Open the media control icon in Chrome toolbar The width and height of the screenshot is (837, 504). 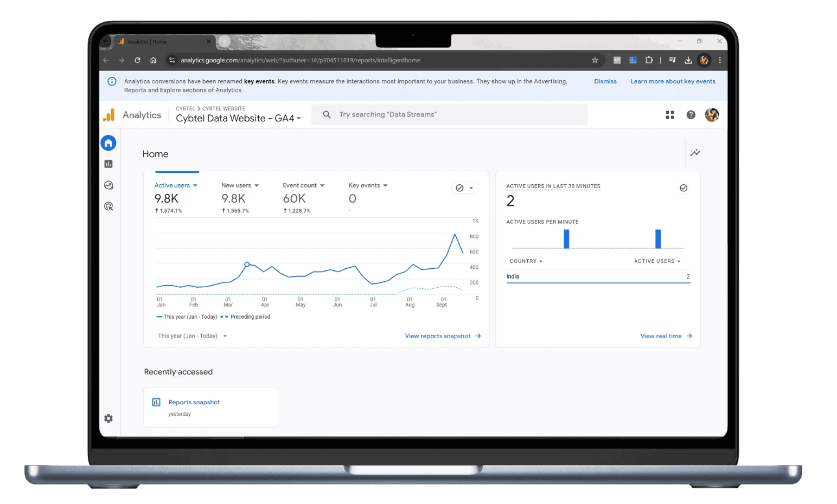coord(673,60)
